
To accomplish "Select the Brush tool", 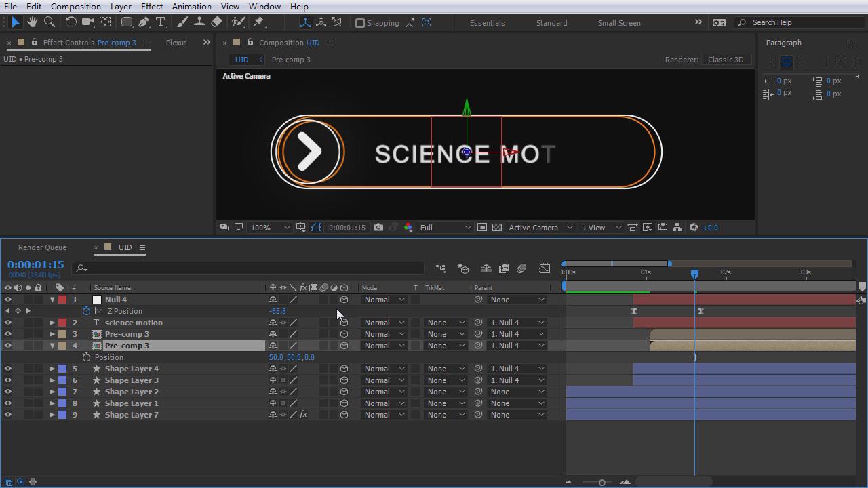I will [182, 22].
